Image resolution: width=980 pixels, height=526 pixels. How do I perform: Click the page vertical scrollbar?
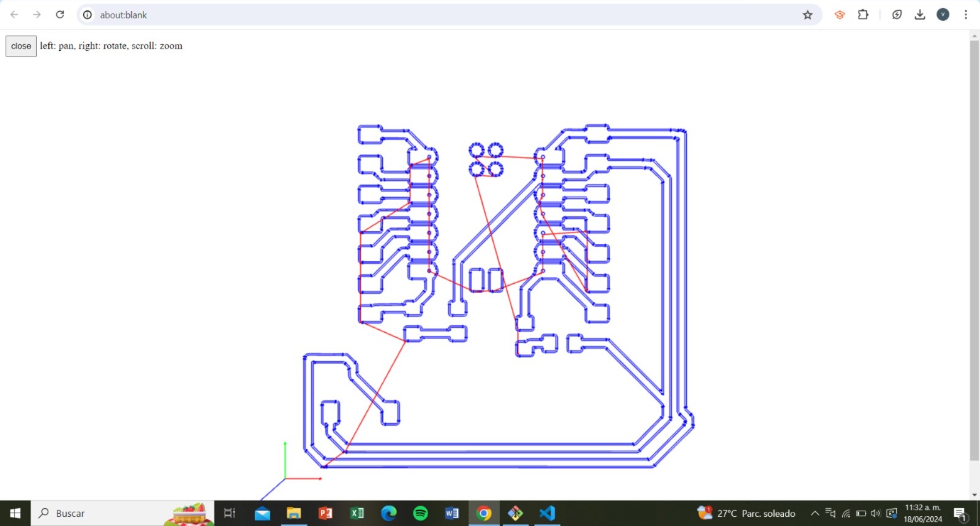tap(974, 250)
